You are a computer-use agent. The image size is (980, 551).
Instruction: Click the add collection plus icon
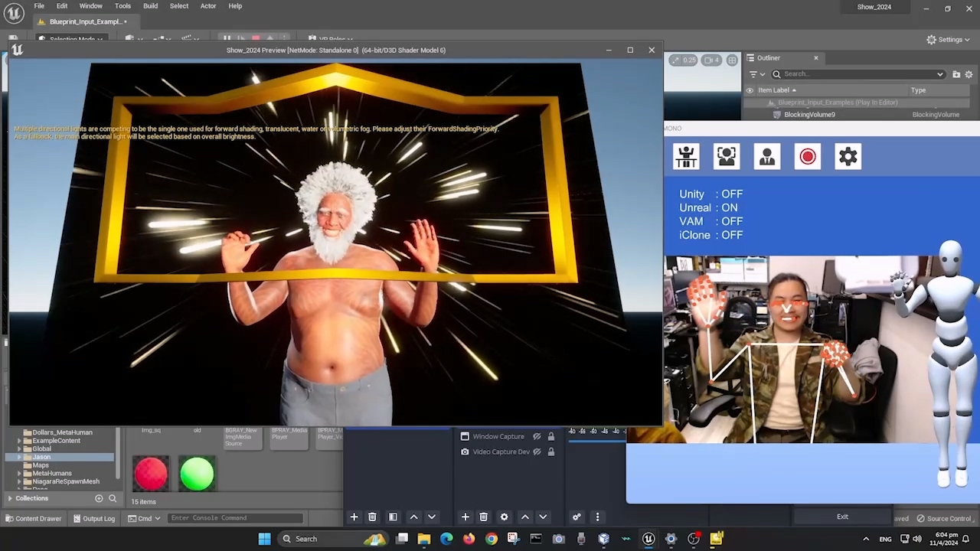[99, 498]
